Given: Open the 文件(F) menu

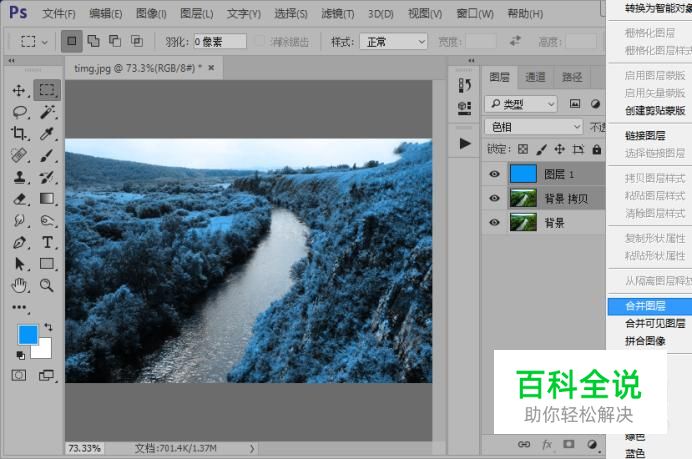Looking at the screenshot, I should click(x=58, y=14).
